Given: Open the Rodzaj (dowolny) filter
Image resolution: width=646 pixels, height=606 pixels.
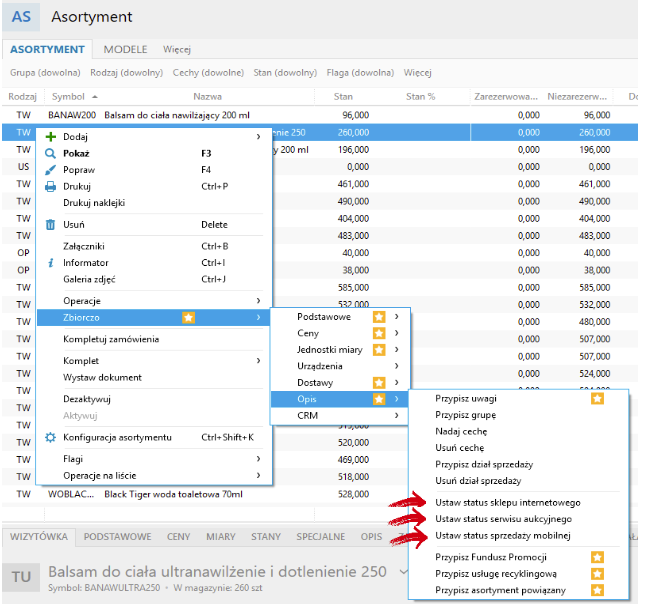Looking at the screenshot, I should coord(126,73).
